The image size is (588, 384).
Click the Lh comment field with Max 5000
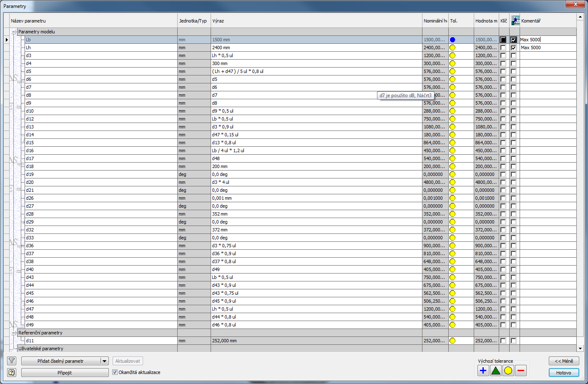click(x=547, y=48)
